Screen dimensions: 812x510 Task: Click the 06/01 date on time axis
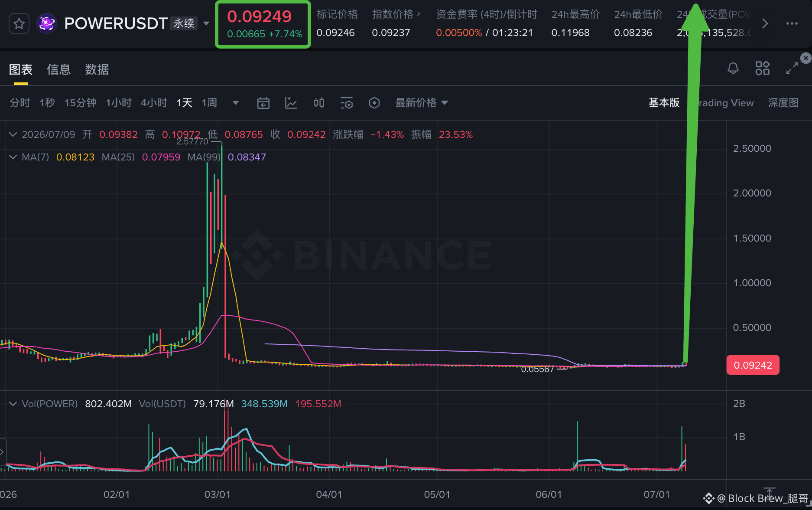(x=549, y=494)
